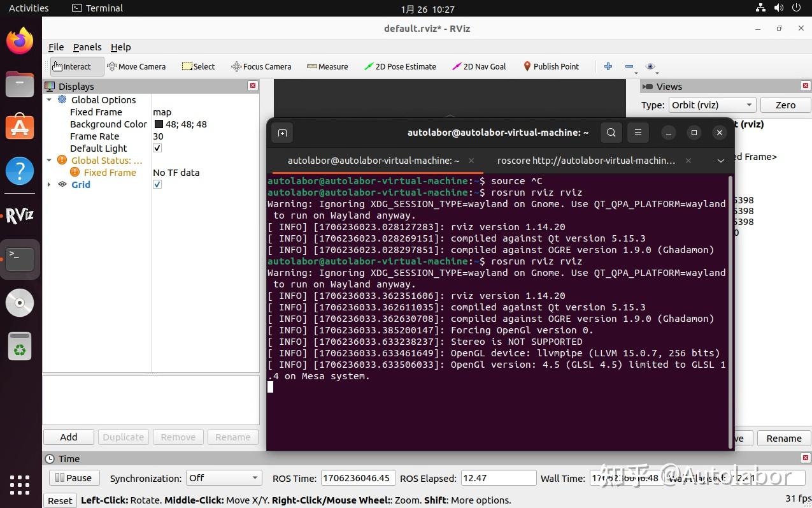Pause the Time playback
812x508 pixels.
(x=73, y=477)
